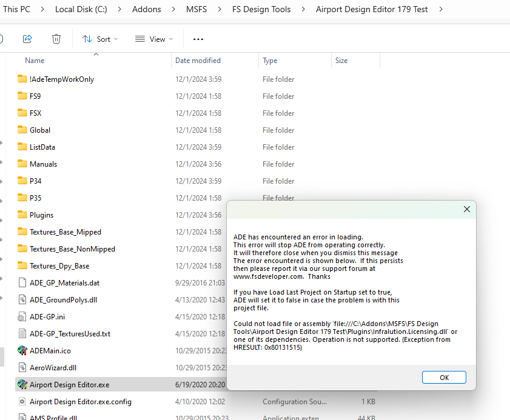Expand chevron after FS Design Tools

tap(303, 9)
